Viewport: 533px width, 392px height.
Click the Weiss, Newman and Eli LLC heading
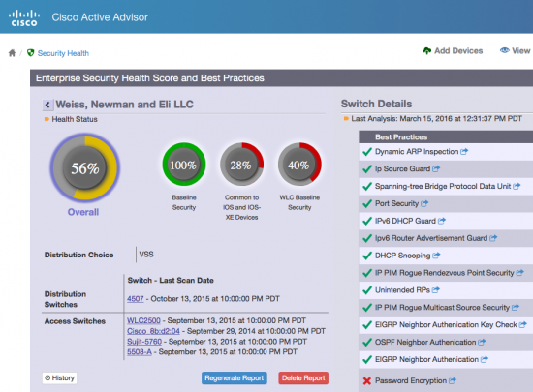pyautogui.click(x=124, y=105)
